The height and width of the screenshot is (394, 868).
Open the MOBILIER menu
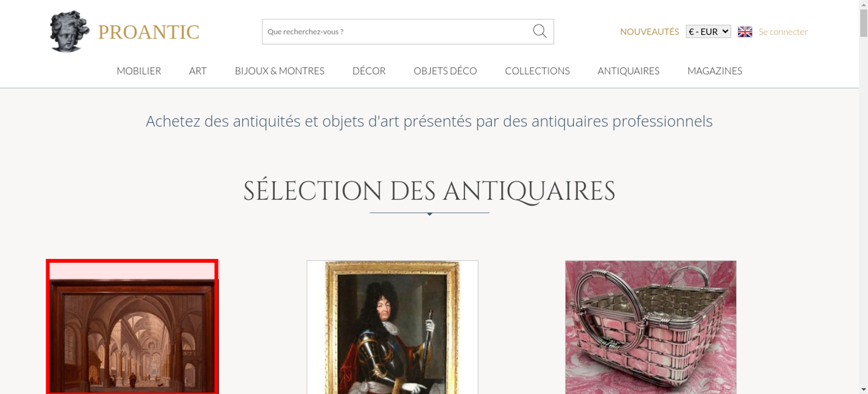[x=139, y=71]
